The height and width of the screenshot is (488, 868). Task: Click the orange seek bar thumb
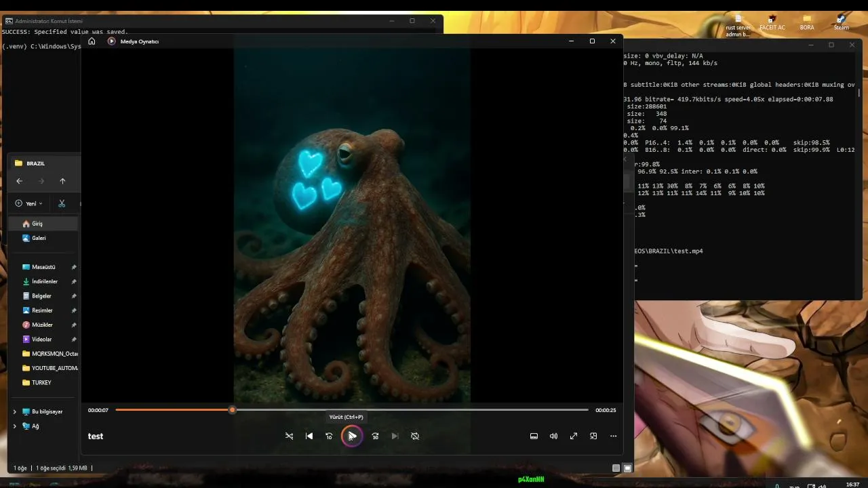pyautogui.click(x=232, y=410)
